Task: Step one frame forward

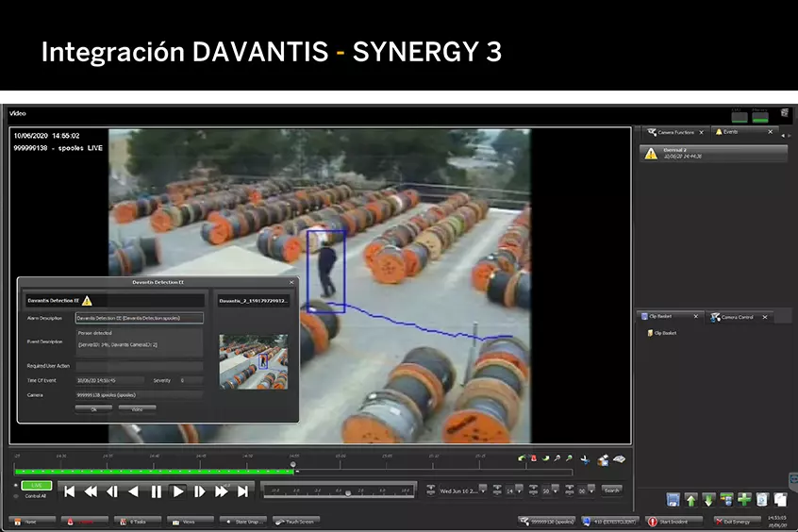Action: [200, 491]
